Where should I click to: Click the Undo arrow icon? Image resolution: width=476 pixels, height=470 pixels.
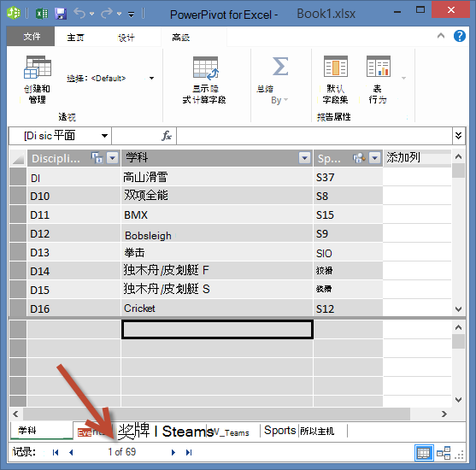coord(79,14)
